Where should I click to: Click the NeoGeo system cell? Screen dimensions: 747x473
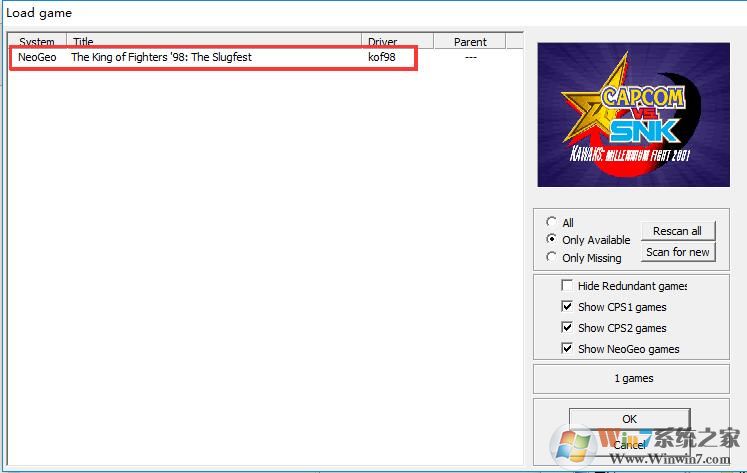pos(37,57)
